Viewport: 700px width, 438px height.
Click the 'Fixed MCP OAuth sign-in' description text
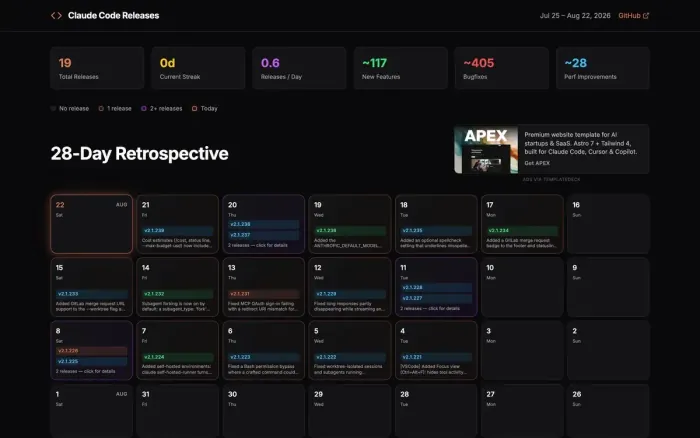tap(263, 306)
